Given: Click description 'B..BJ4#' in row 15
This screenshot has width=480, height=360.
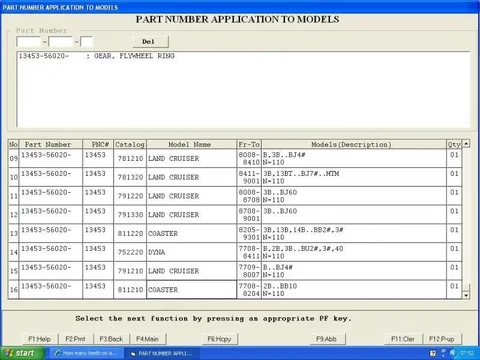Looking at the screenshot, I should click(278, 267).
